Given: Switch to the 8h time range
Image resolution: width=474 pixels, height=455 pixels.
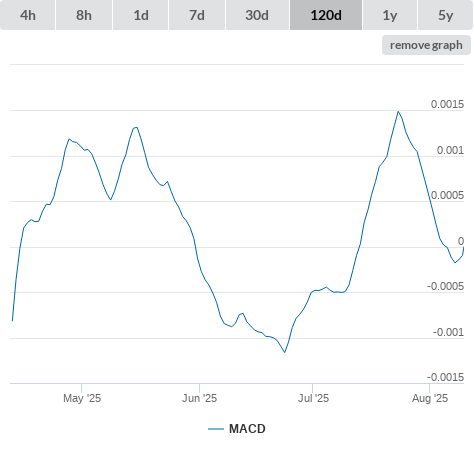Looking at the screenshot, I should pos(84,15).
